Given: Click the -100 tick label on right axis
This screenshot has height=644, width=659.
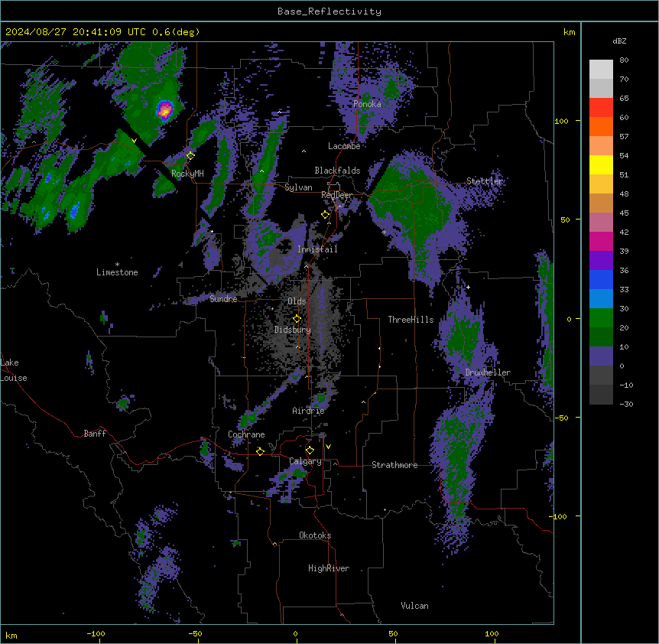Looking at the screenshot, I should coord(559,516).
